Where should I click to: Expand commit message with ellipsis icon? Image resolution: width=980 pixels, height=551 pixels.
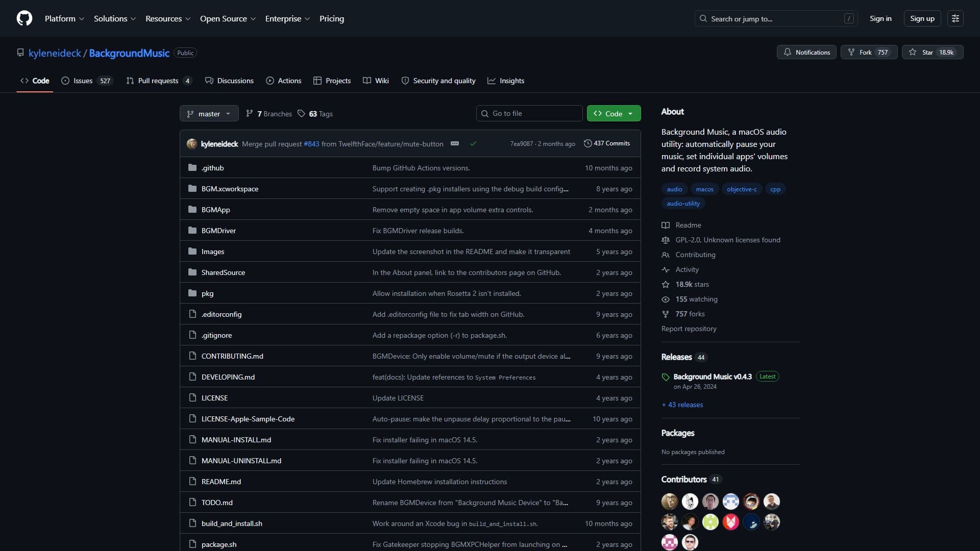[455, 144]
